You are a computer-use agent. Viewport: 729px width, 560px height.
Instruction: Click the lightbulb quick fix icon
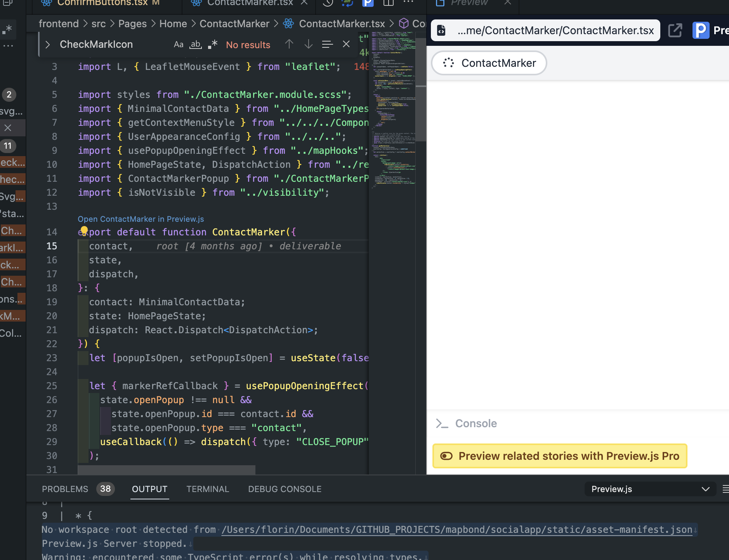coord(84,230)
